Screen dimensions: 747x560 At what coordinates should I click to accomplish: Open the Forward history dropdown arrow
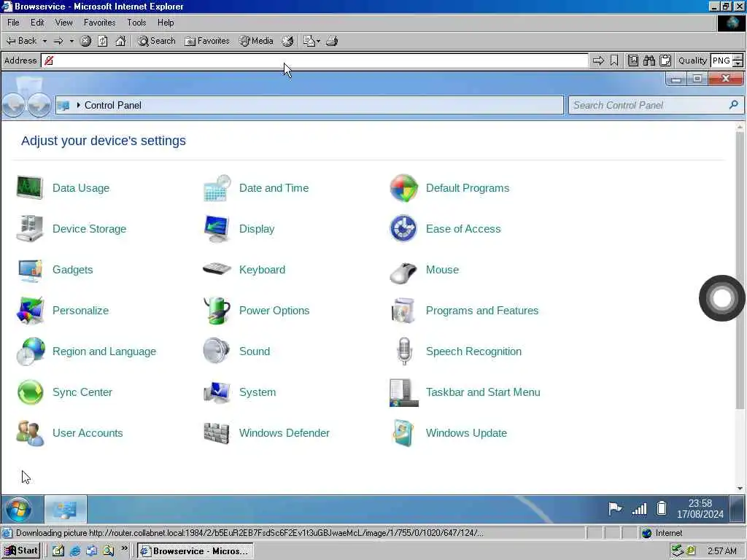pyautogui.click(x=71, y=41)
